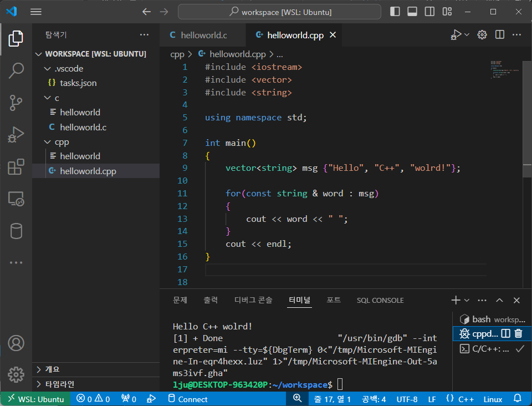
Task: Open the Accounts menu icon
Action: pyautogui.click(x=16, y=343)
